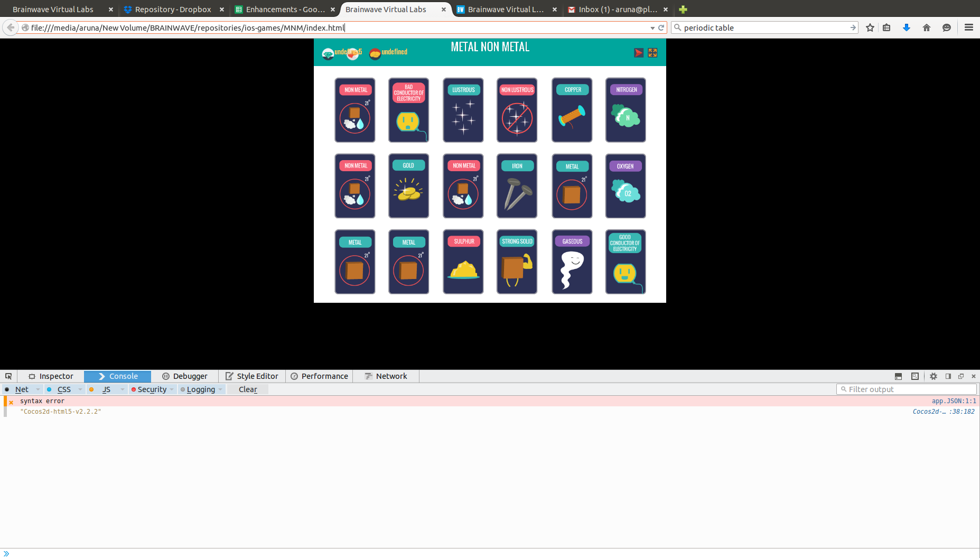The image size is (980, 558).
Task: Toggle the game fullscreen icon
Action: 652,53
